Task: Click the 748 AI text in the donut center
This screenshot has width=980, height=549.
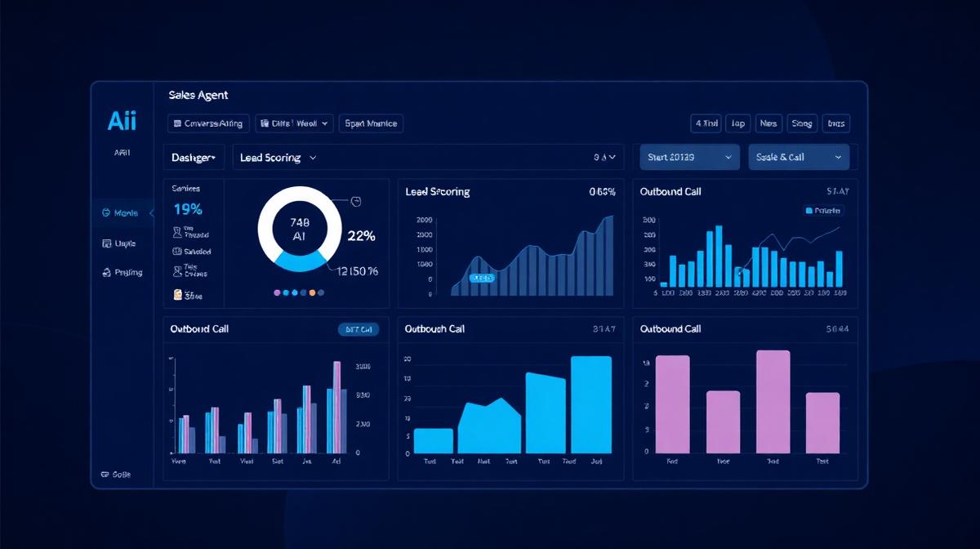Action: pyautogui.click(x=300, y=229)
